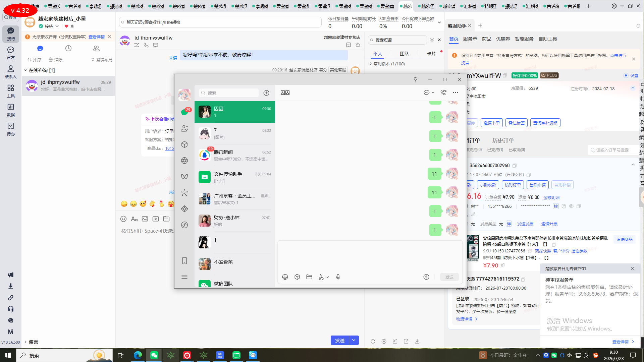Click the megaphone announcement icon in left sidebar
The width and height of the screenshot is (644, 362).
coord(11,275)
